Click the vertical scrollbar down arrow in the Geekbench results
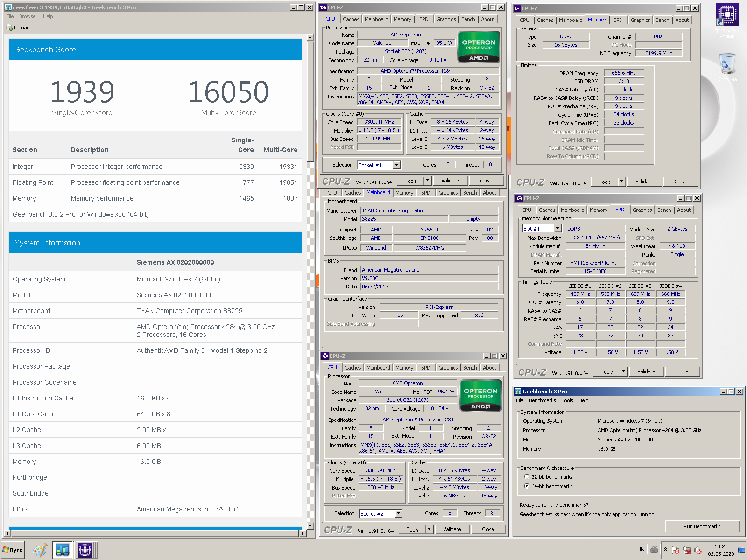747x560 pixels. pos(310,525)
